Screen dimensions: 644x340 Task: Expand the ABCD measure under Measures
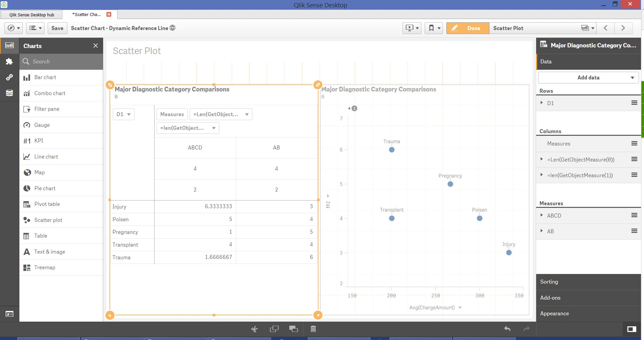pos(542,215)
